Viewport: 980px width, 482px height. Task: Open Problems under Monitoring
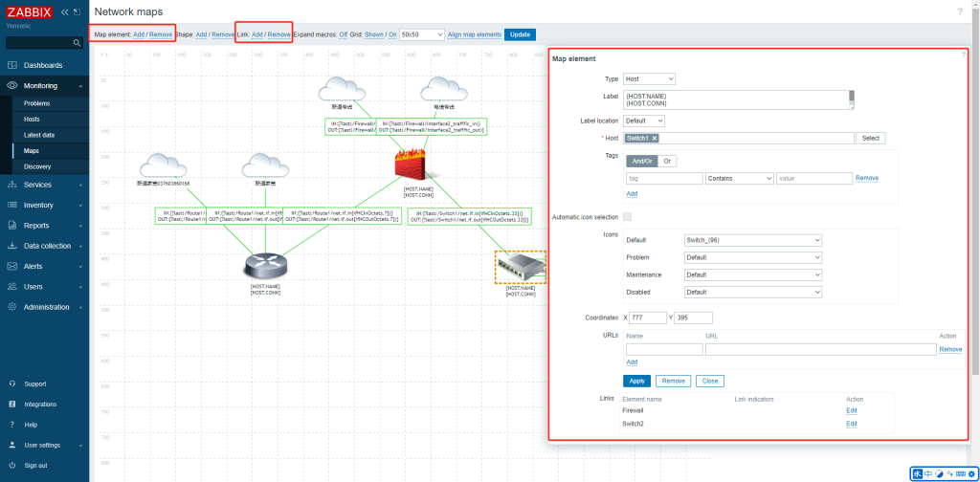pos(37,103)
